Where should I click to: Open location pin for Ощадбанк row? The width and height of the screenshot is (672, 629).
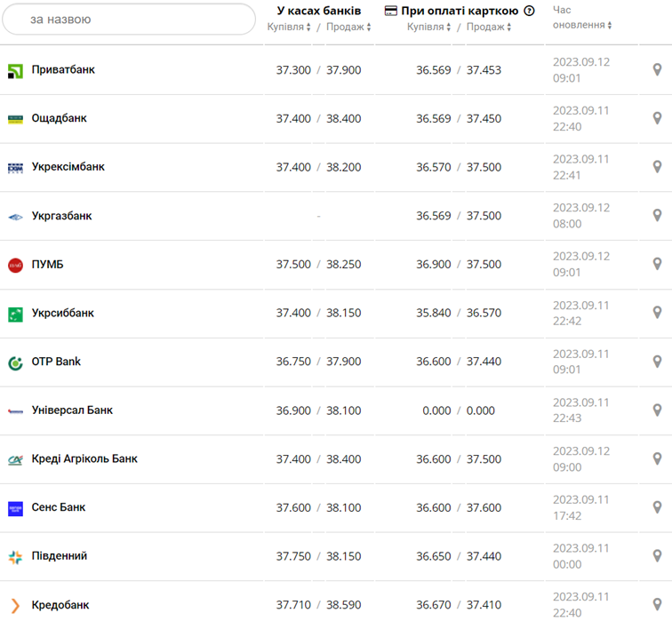(x=658, y=118)
